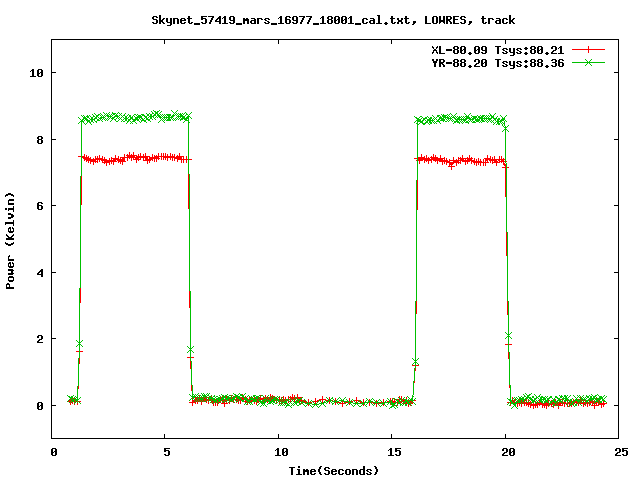Screen dimensions: 640x480
Task: Click x-axis tick label 20
Action: 508,452
